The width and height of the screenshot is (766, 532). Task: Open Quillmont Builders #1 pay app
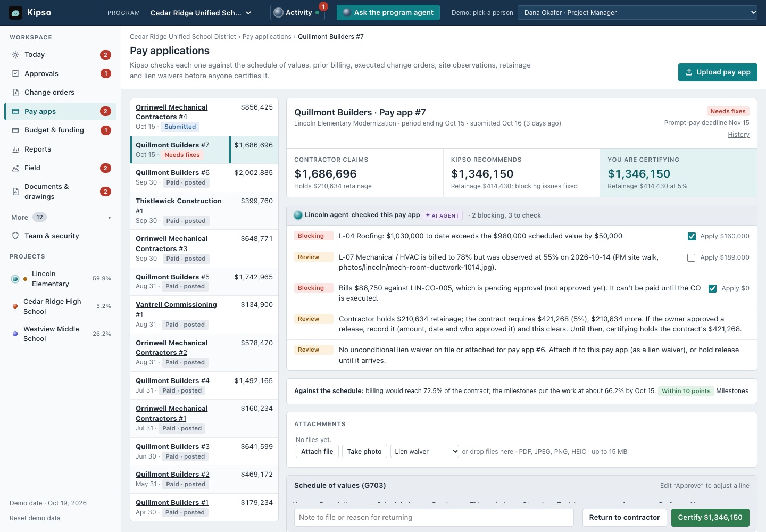(x=172, y=503)
